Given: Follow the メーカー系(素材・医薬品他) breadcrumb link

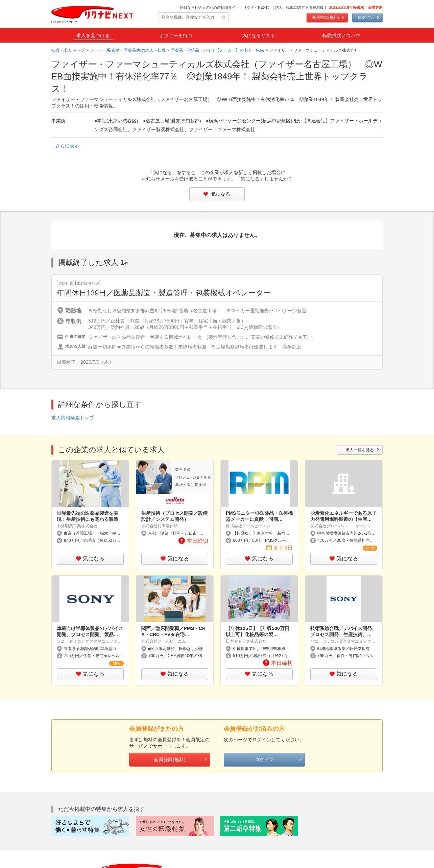Looking at the screenshot, I should tap(128, 50).
